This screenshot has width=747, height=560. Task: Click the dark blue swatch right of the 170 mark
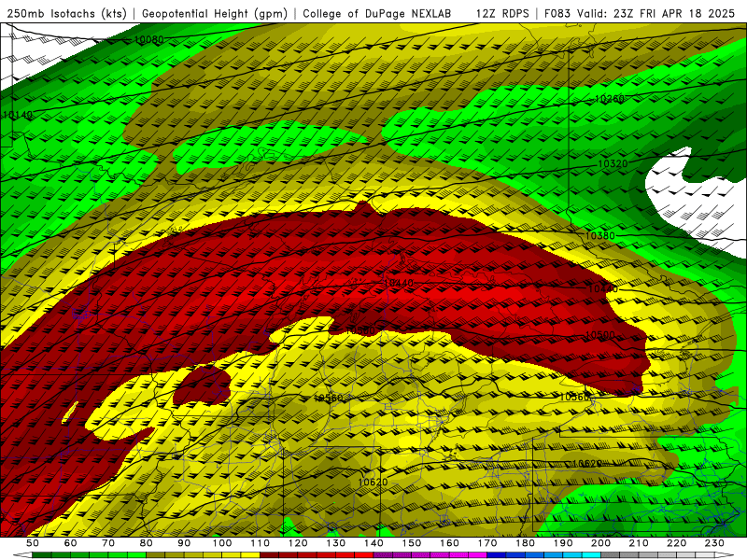497,555
